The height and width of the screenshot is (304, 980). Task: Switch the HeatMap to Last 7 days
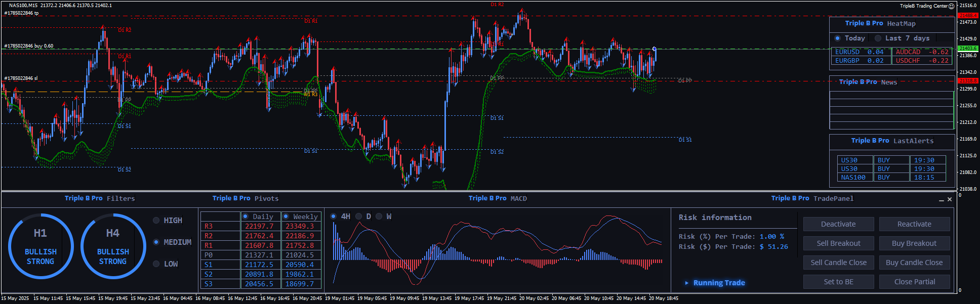(x=878, y=38)
